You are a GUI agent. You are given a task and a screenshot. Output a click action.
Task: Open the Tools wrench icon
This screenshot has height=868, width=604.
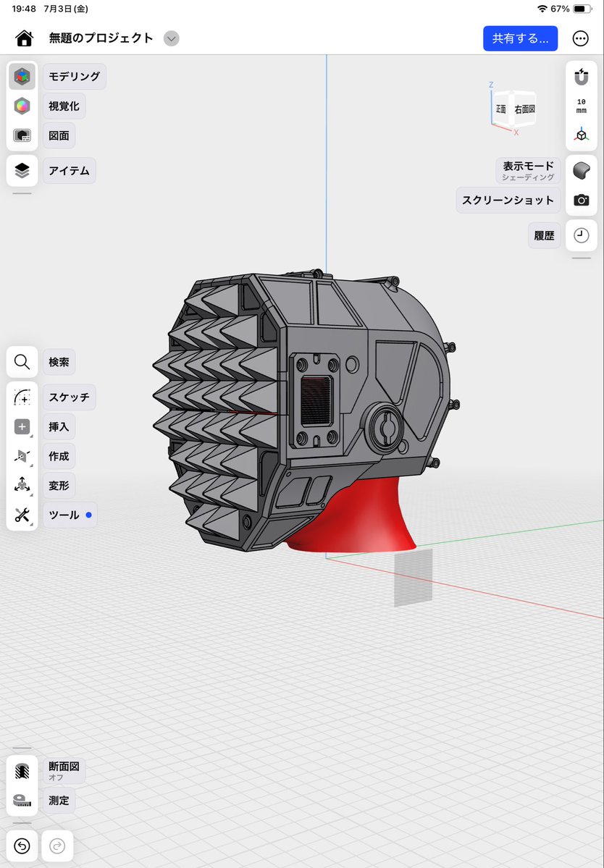click(x=22, y=515)
